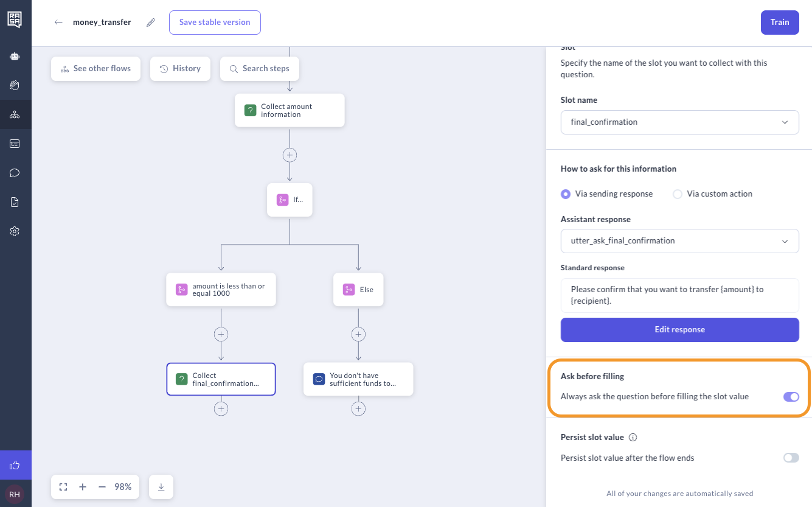Screen dimensions: 812x507
Task: Expand the Slot name dropdown
Action: [679, 122]
